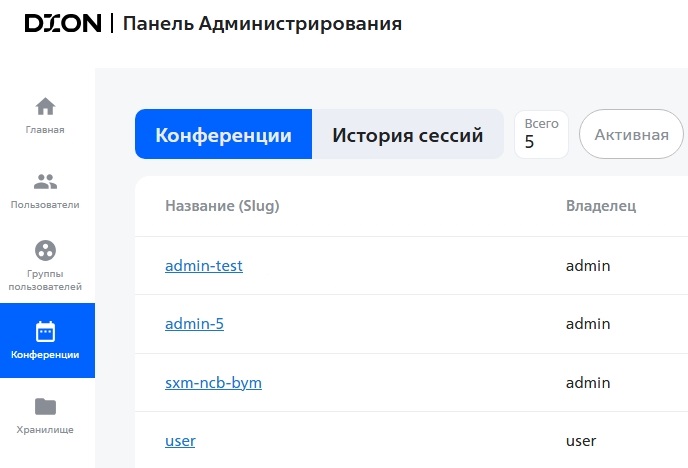Switch to the Конференции tab
Viewport: 688px width, 468px height.
click(x=224, y=135)
